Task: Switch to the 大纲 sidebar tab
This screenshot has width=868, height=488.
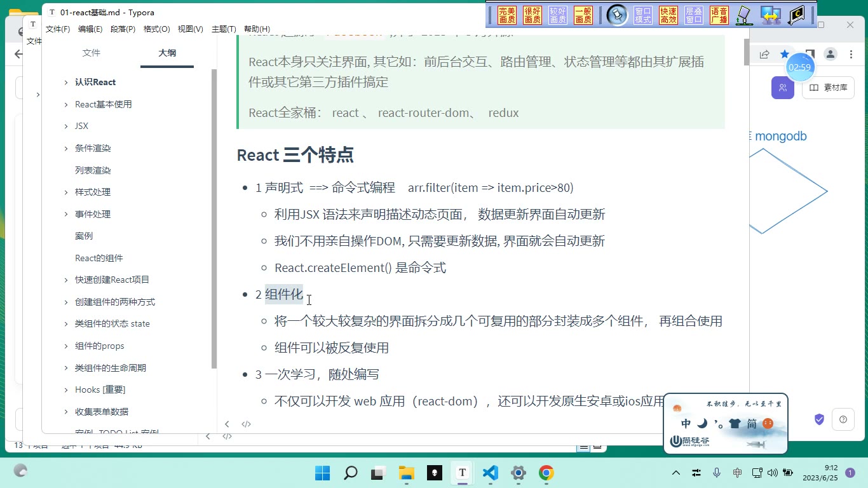Action: point(167,53)
